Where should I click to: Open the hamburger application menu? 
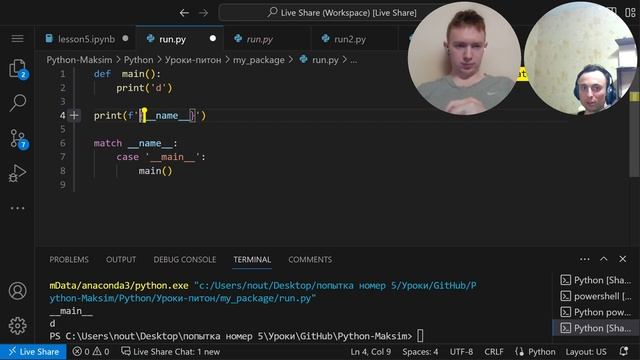(17, 38)
